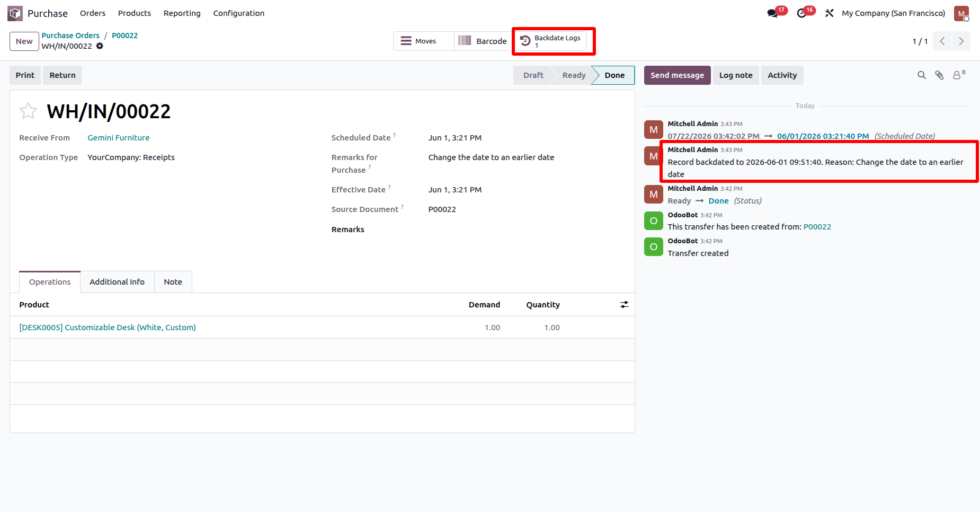Open the Configuration menu
This screenshot has height=512, width=980.
click(x=239, y=13)
